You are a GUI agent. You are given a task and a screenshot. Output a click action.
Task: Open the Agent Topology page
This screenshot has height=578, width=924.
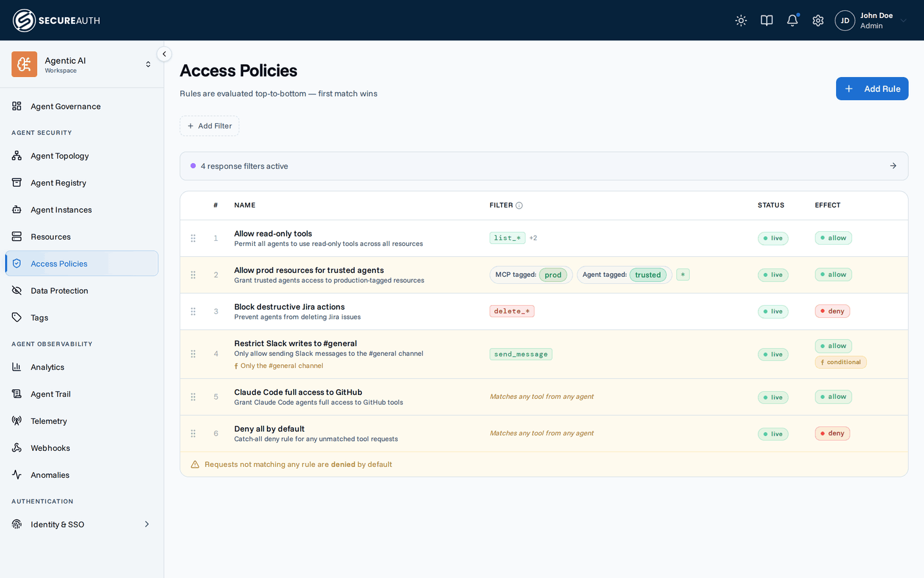click(81, 155)
